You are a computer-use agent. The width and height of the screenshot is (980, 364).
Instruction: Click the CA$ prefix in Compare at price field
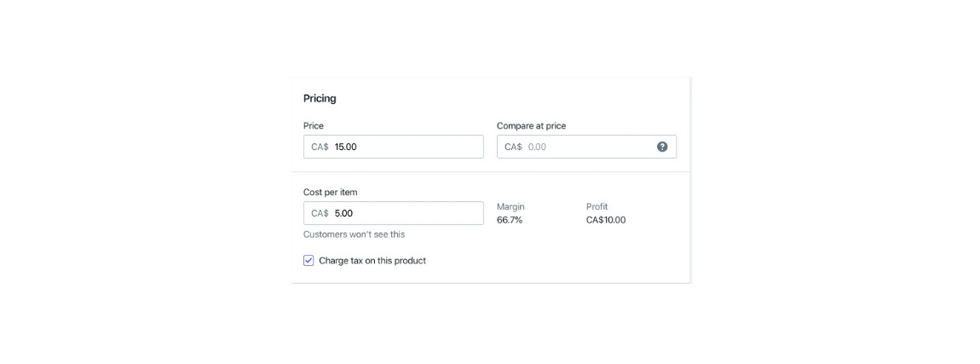[x=513, y=147]
